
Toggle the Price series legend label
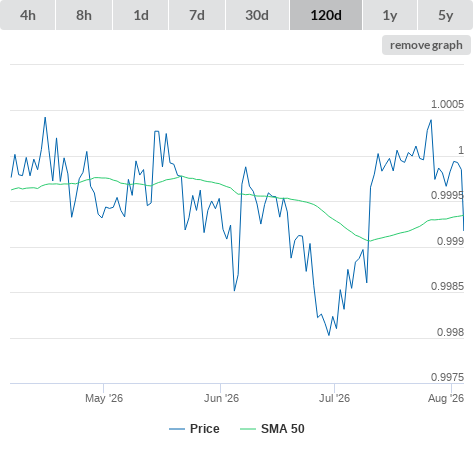coord(205,429)
